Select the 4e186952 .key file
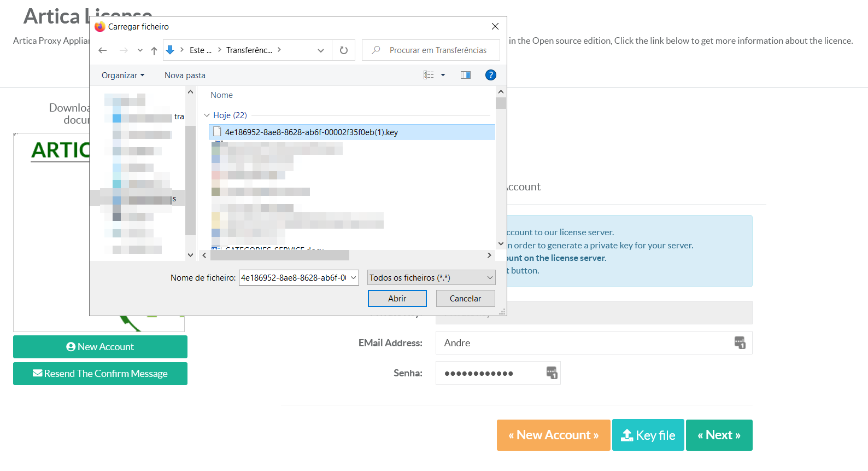 pos(311,132)
